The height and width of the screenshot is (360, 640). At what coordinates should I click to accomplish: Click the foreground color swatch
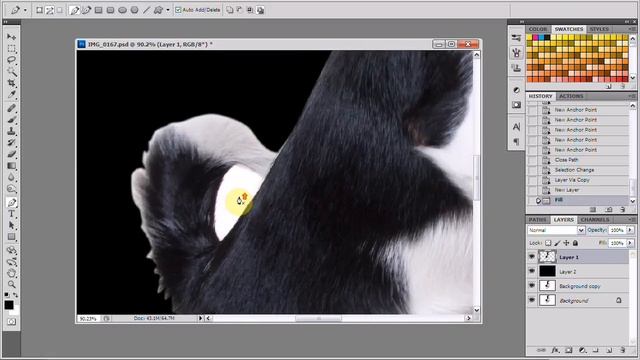9,305
